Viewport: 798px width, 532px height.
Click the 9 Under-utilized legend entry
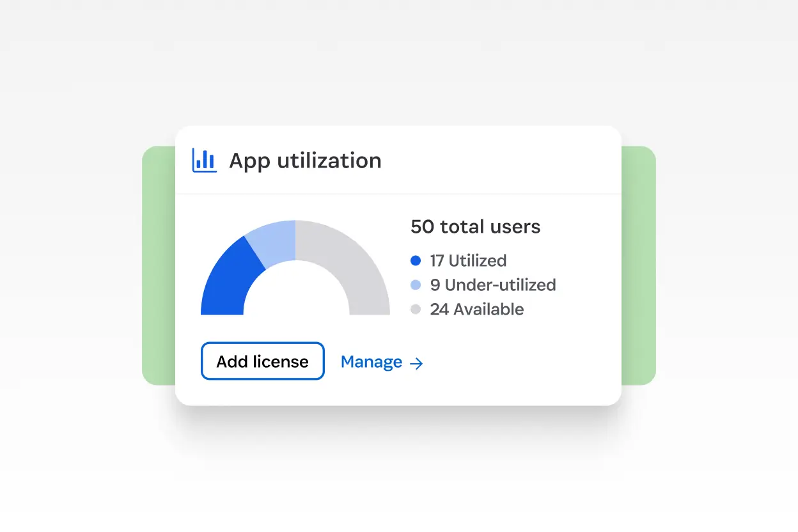click(494, 285)
